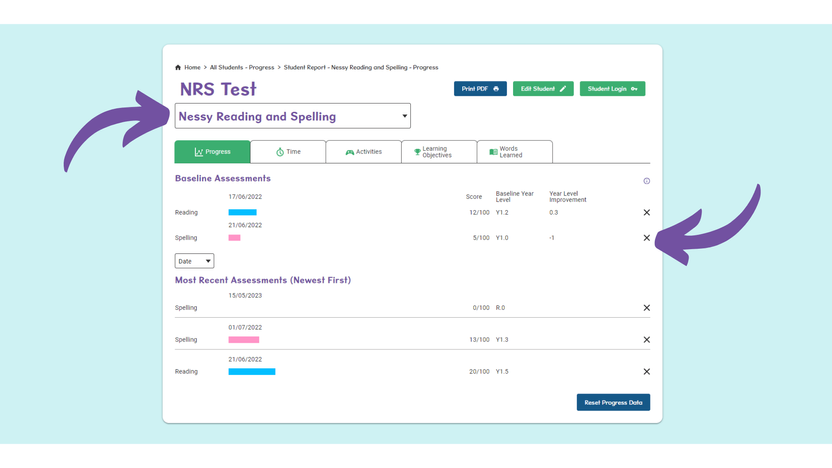Screen dimensions: 832x468
Task: Remove the 21/06/2022 Reading recent assessment
Action: pos(646,371)
